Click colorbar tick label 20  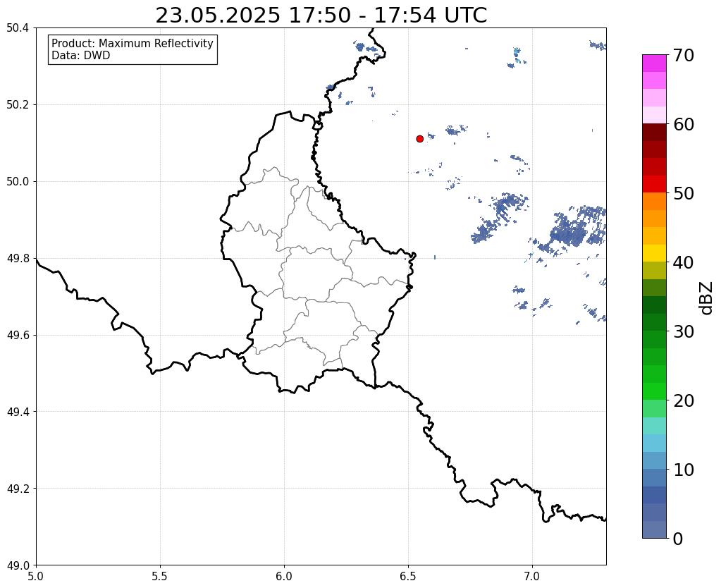coord(684,400)
